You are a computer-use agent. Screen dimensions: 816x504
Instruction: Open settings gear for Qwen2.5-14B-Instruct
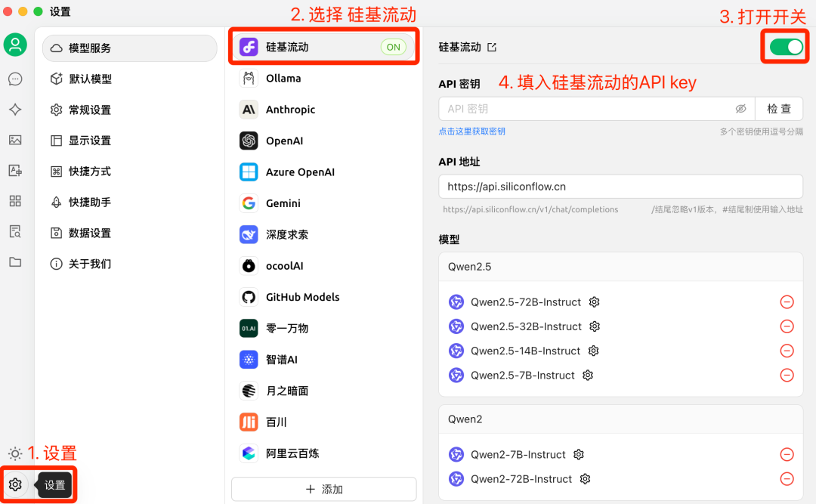593,351
